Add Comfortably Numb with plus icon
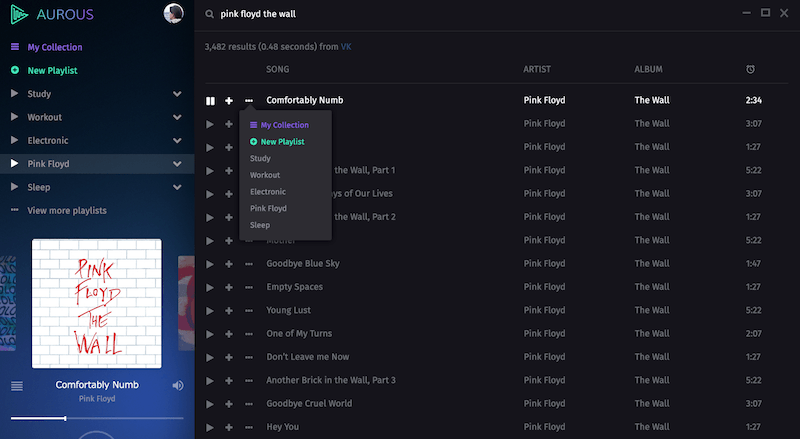Screen dimensions: 800x439 pyautogui.click(x=229, y=101)
